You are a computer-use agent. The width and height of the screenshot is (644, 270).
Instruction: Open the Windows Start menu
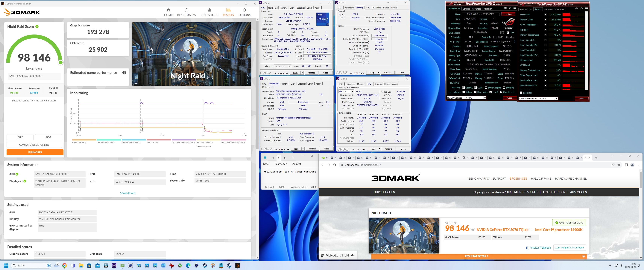(6, 265)
